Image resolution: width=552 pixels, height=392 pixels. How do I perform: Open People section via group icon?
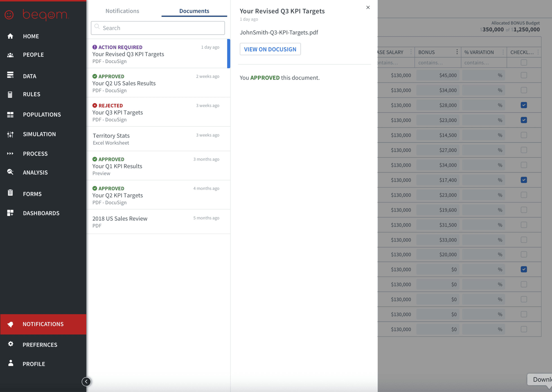point(10,55)
